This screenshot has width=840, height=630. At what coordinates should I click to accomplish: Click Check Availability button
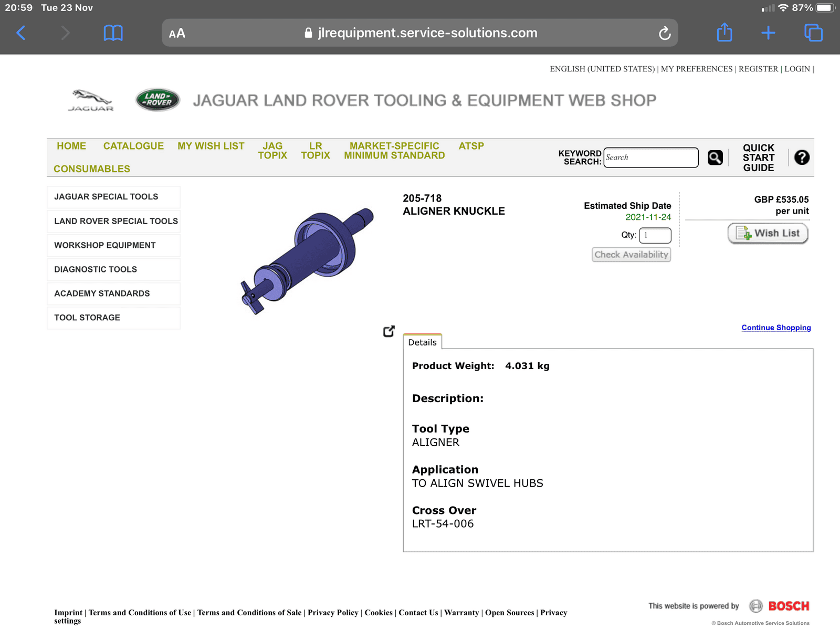click(632, 255)
